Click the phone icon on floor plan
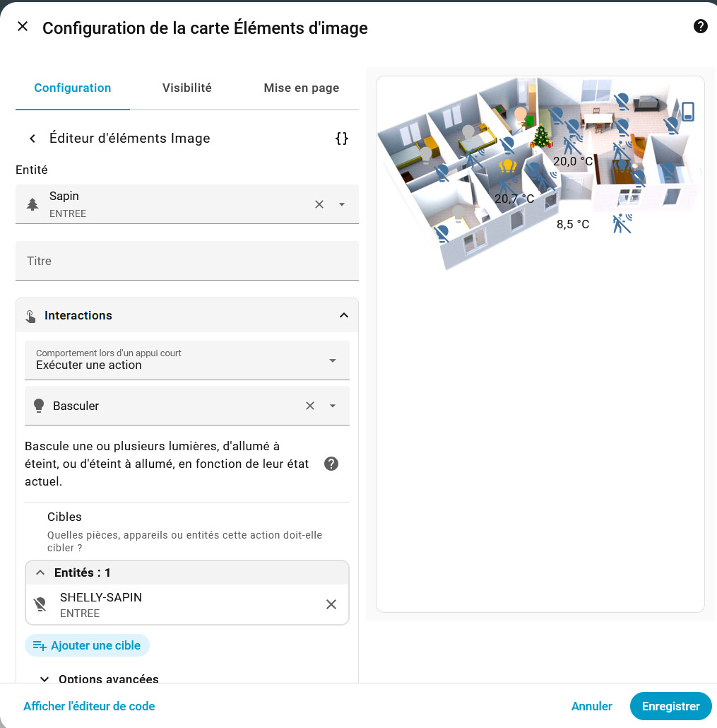Viewport: 717px width, 728px height. (x=688, y=112)
